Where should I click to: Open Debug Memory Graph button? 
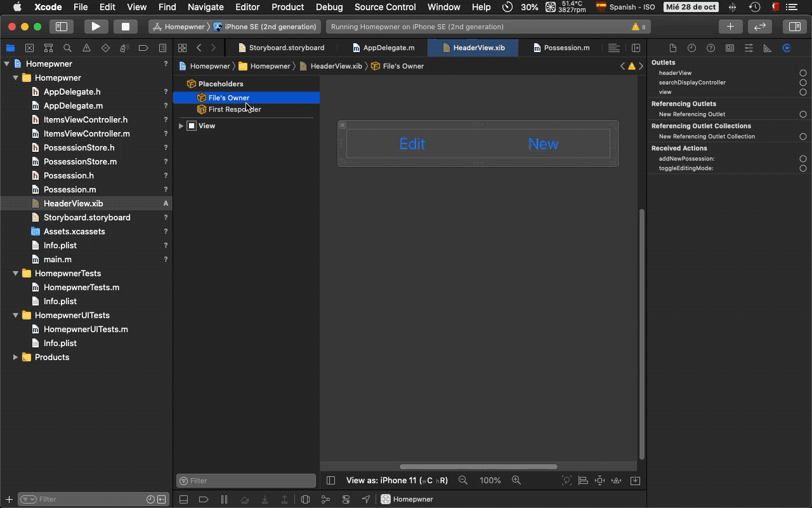tap(325, 499)
